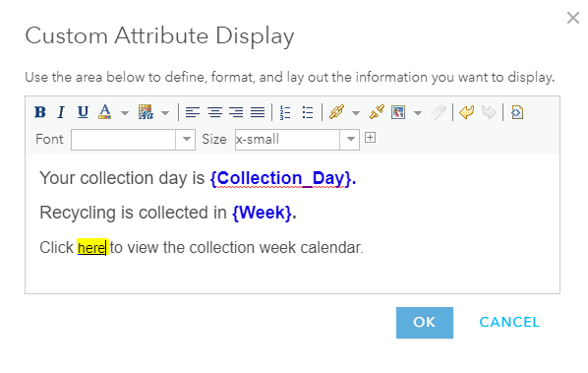Remove the hyperlink with unlink icon
588x373 pixels.
(377, 112)
